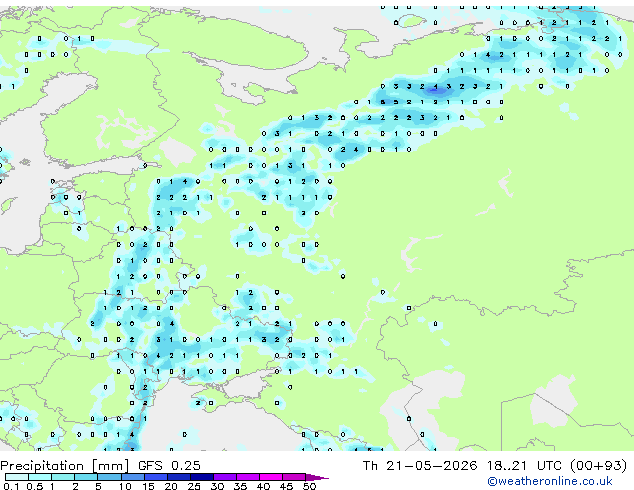
Task: Click the 'Precipitation' title word
Action: point(42,466)
